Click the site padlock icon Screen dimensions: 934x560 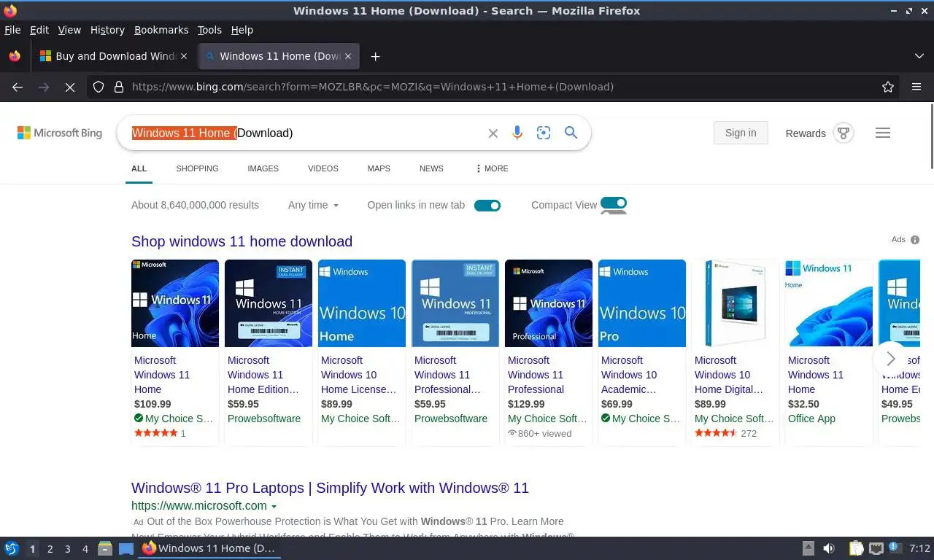pos(119,87)
